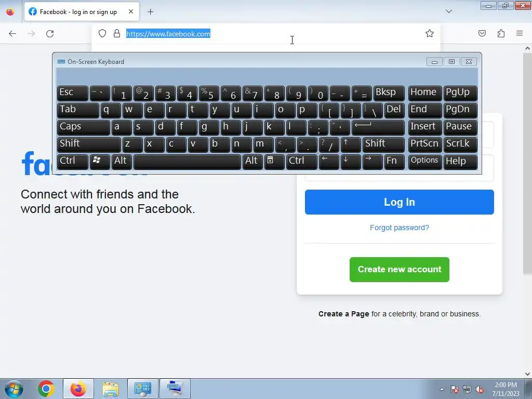Tap the context menu key
Screen dimensions: 532x399
pos(274,162)
